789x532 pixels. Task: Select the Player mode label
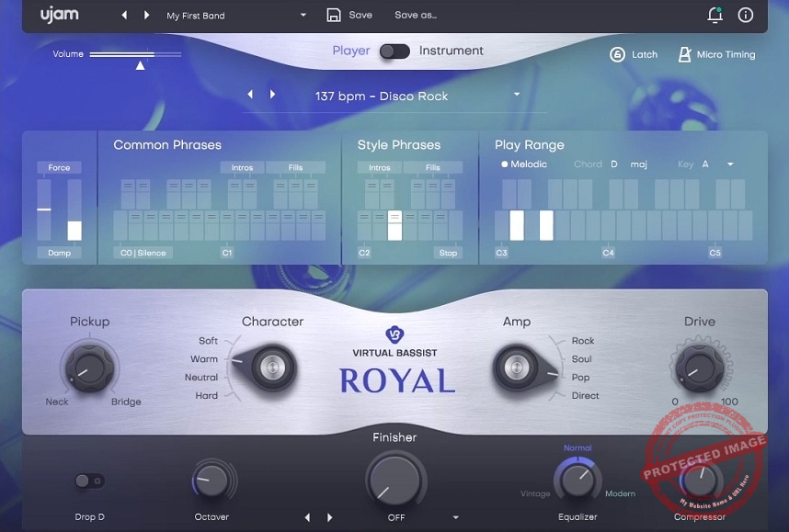(350, 51)
